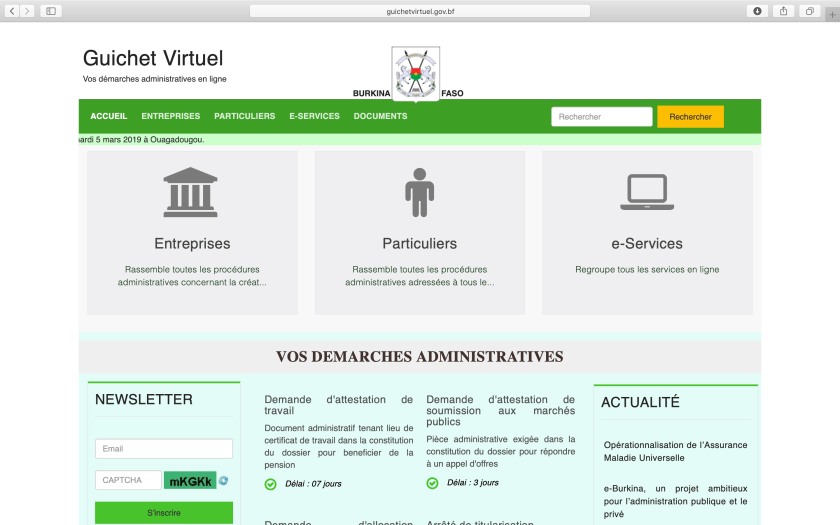Click the green S'inscrire button
Image resolution: width=840 pixels, height=525 pixels.
coord(163,513)
